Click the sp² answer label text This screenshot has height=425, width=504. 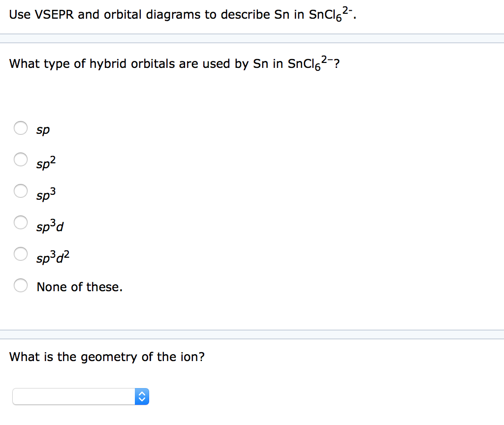pyautogui.click(x=46, y=162)
